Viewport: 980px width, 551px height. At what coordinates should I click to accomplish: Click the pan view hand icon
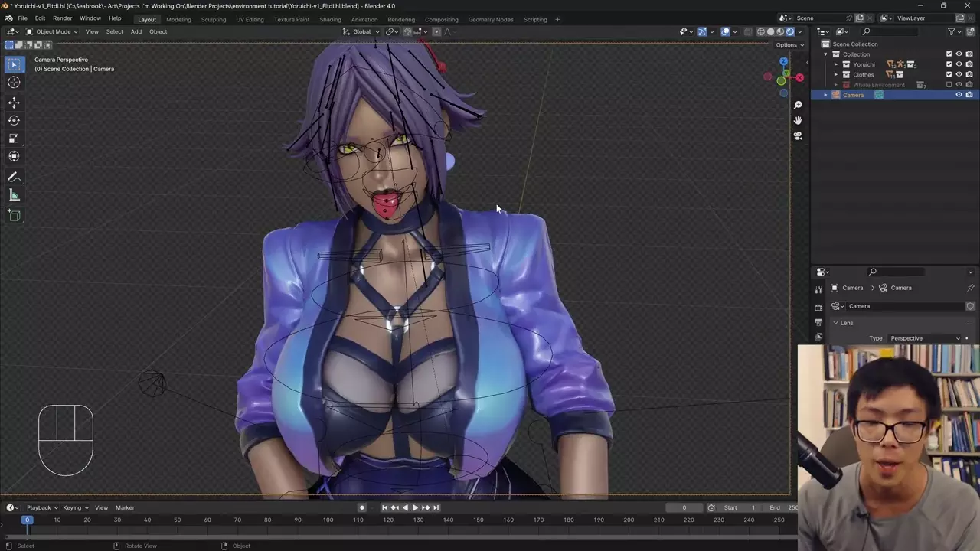tap(798, 120)
